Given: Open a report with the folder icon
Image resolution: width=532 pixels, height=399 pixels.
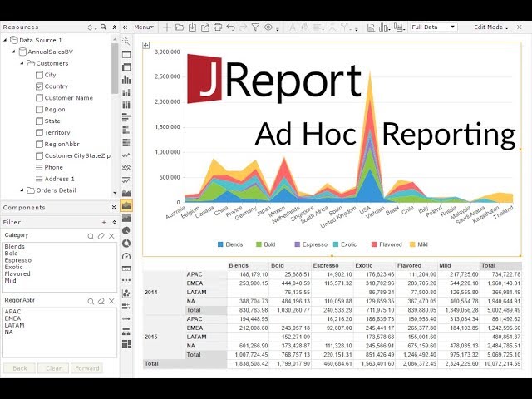Looking at the screenshot, I should [x=180, y=27].
